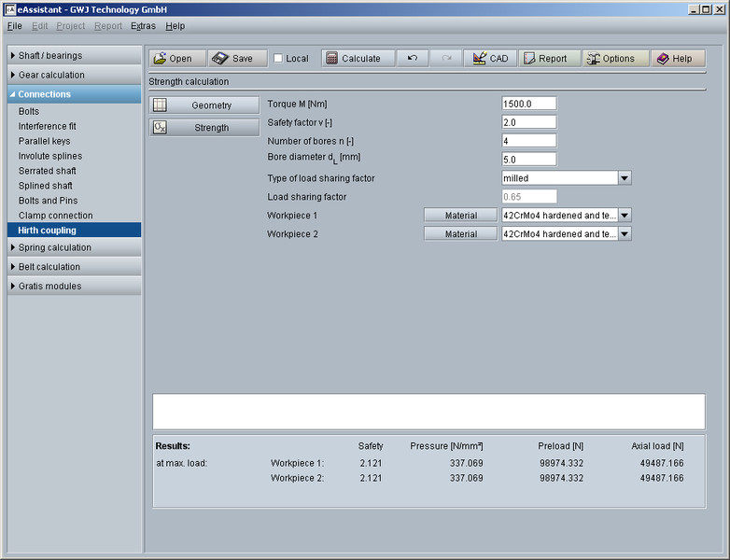Select Parallel keys in the Connections list
This screenshot has width=730, height=560.
pyautogui.click(x=44, y=141)
